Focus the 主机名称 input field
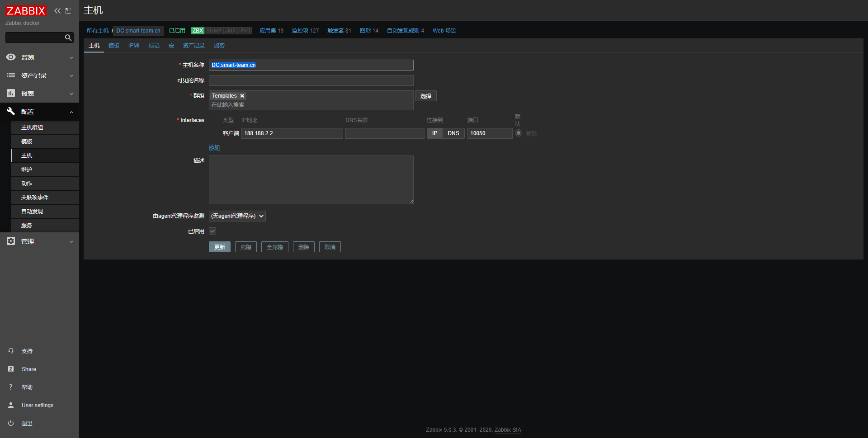 tap(311, 65)
